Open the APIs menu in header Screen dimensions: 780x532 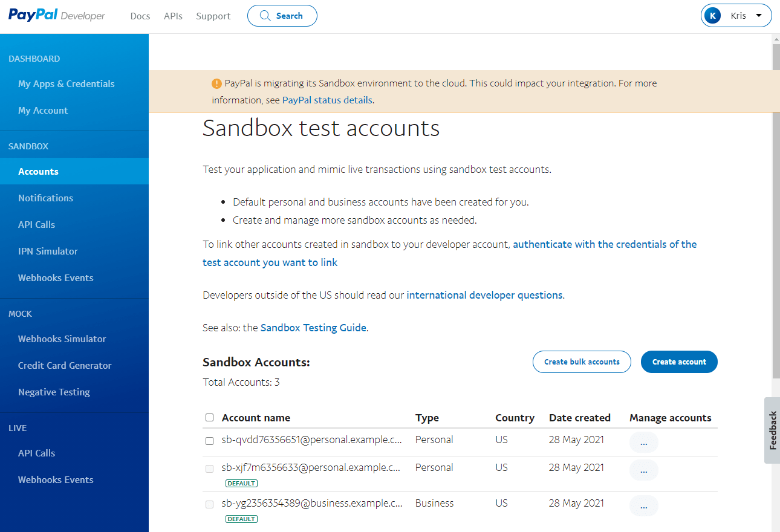click(173, 16)
